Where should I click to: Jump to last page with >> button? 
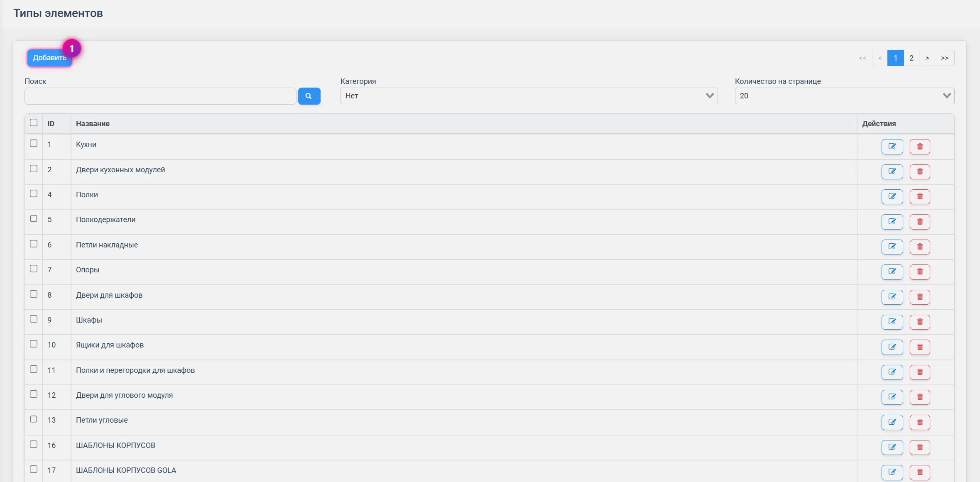point(945,58)
